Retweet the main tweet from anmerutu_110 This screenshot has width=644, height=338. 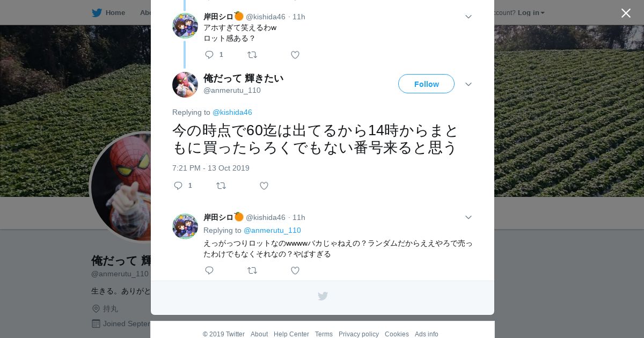pyautogui.click(x=221, y=186)
